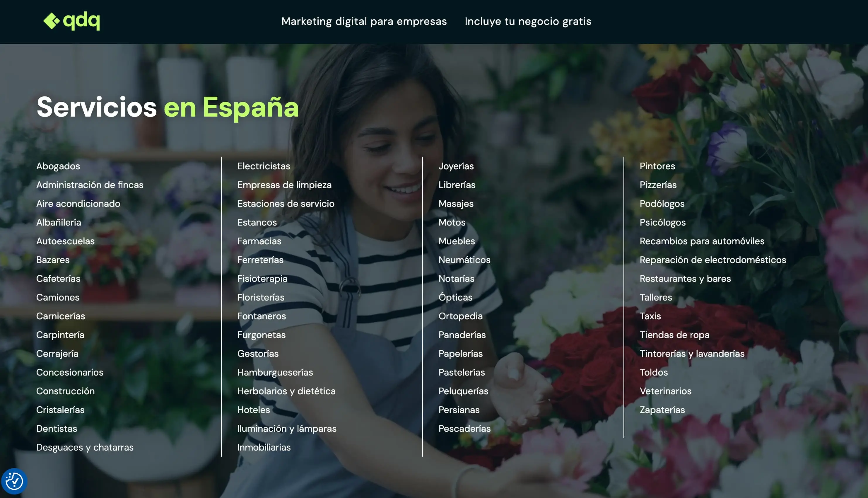Open the Zapaterías link

point(662,410)
